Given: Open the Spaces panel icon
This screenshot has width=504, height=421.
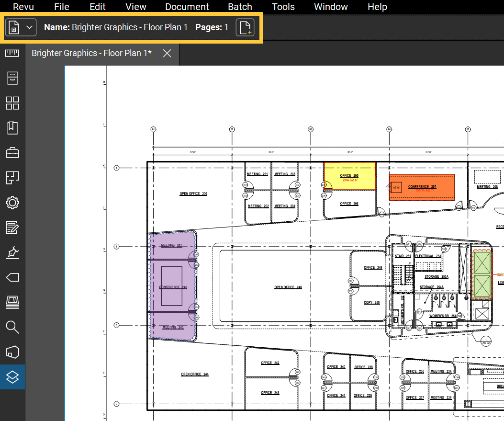Looking at the screenshot, I should (x=12, y=178).
